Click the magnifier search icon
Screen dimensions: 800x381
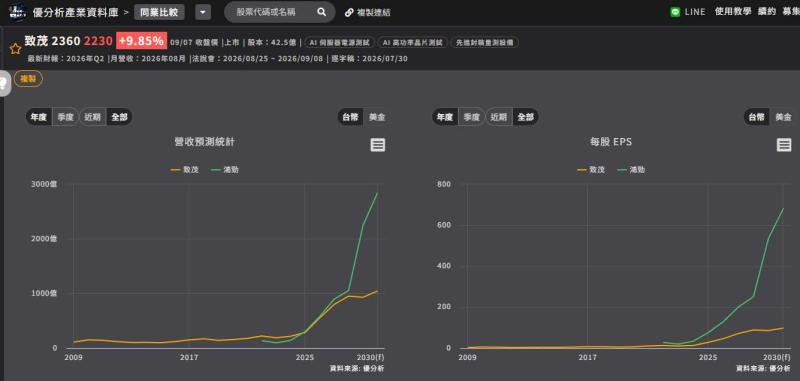pos(321,12)
